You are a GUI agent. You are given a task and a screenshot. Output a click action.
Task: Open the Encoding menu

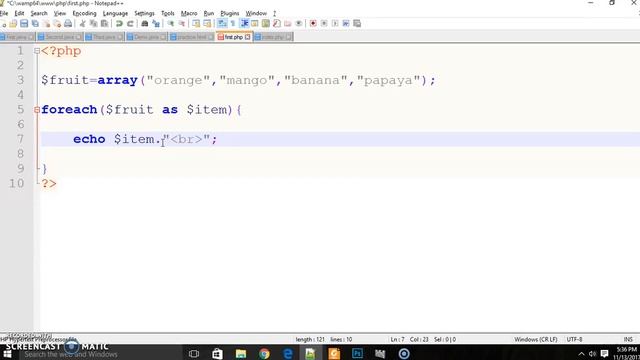click(x=84, y=13)
